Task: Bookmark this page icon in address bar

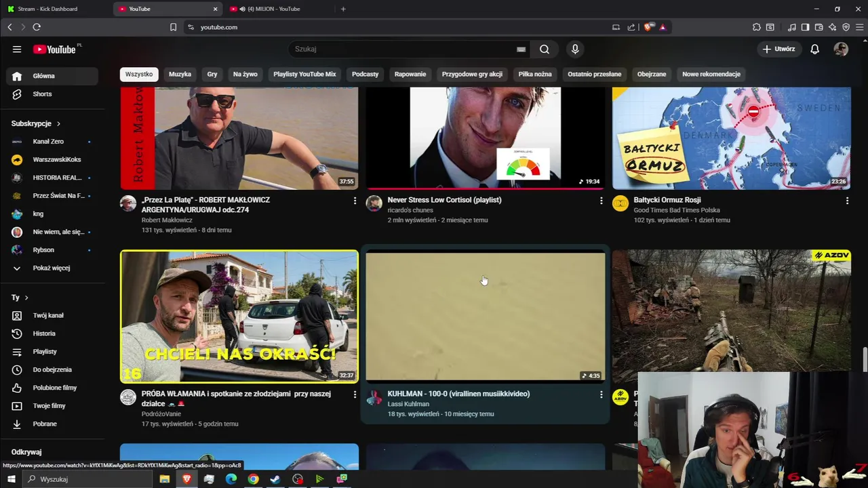Action: (173, 27)
